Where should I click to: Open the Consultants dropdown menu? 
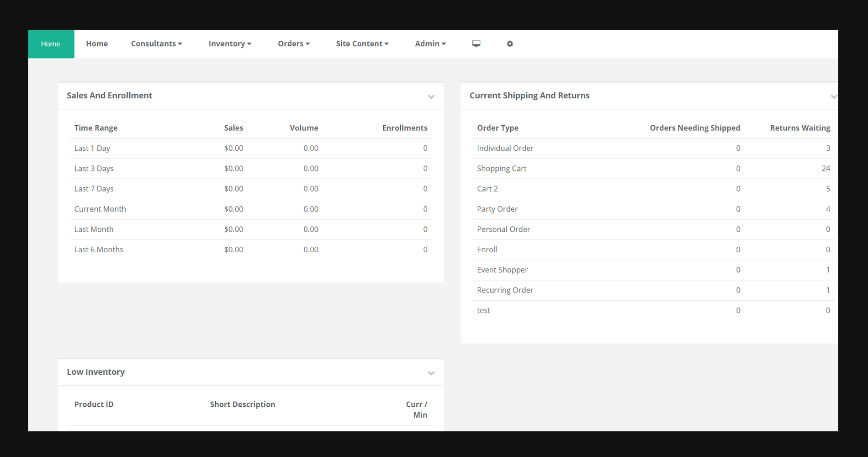[x=156, y=43]
